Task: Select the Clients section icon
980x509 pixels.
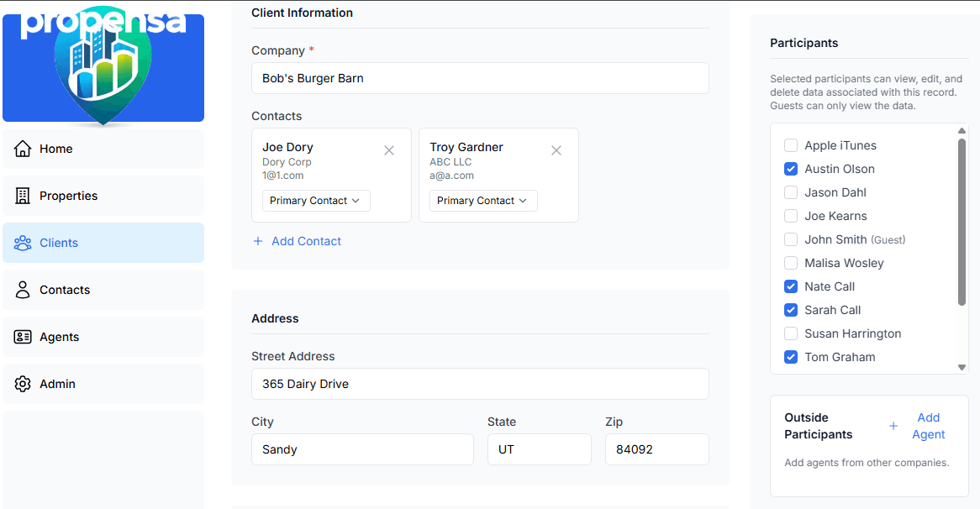Action: [x=22, y=242]
